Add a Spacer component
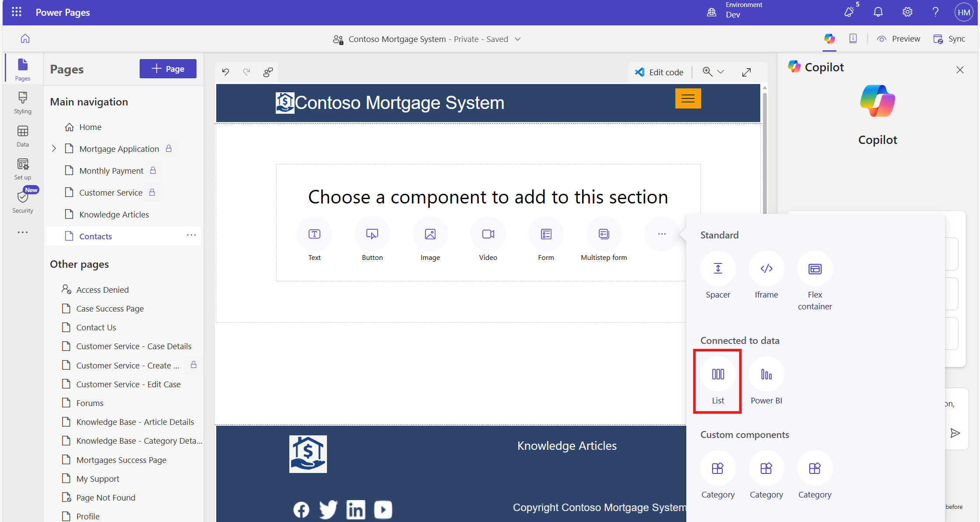The image size is (980, 522). coord(718,269)
